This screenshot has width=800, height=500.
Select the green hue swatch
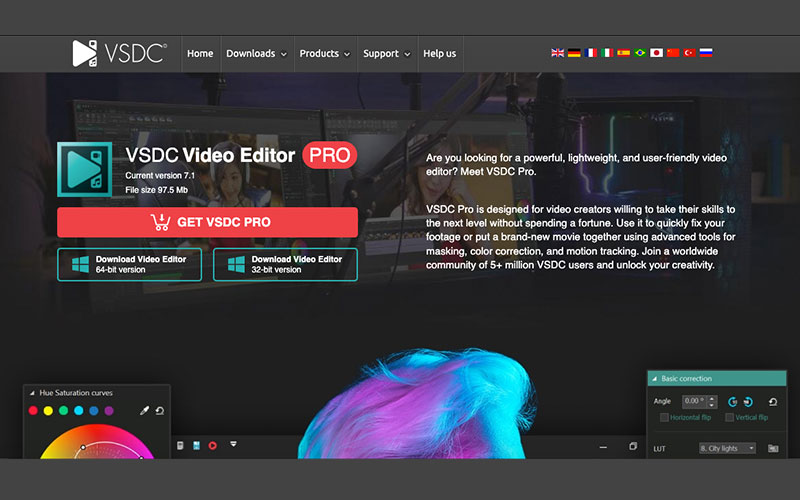63,411
